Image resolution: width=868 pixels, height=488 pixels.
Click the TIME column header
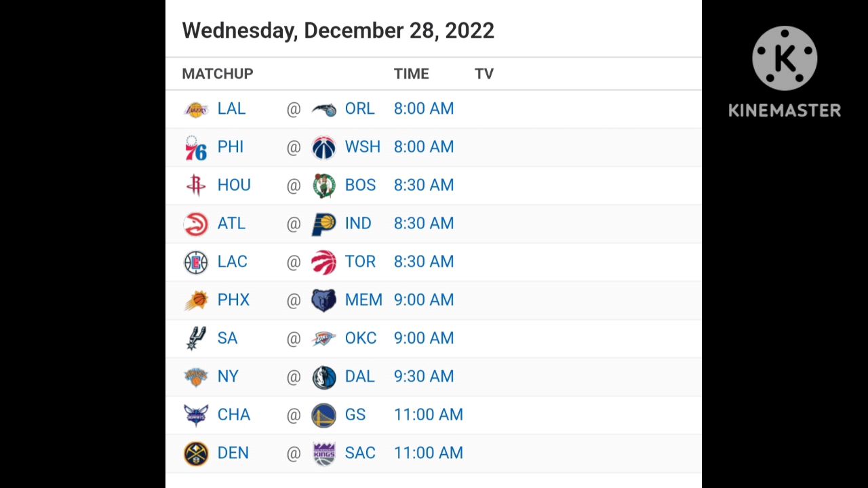pyautogui.click(x=411, y=74)
